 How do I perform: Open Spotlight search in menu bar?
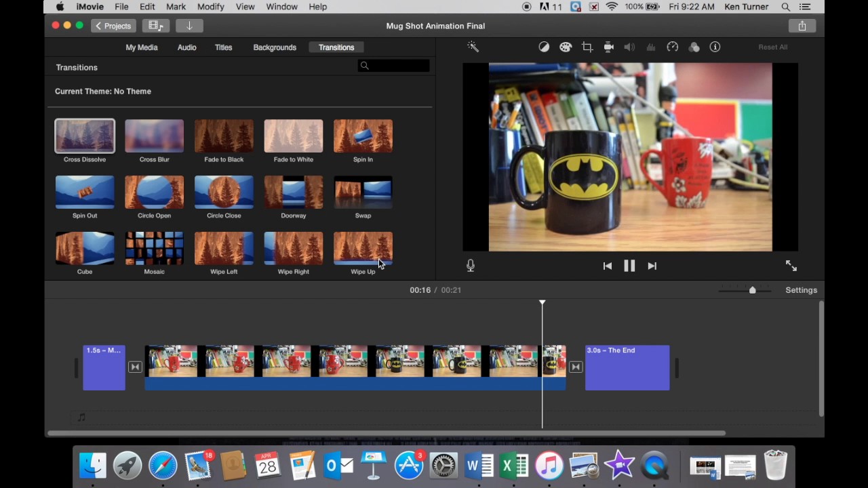point(786,7)
